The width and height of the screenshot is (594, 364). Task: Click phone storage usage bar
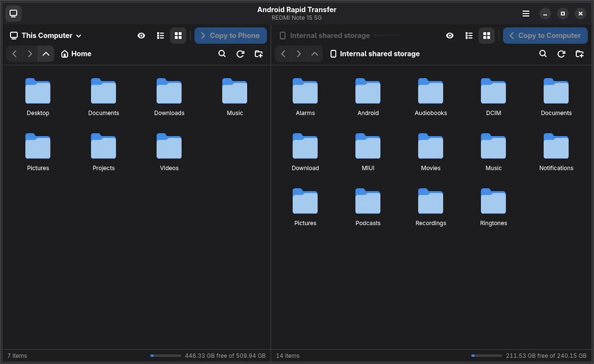tap(486, 356)
